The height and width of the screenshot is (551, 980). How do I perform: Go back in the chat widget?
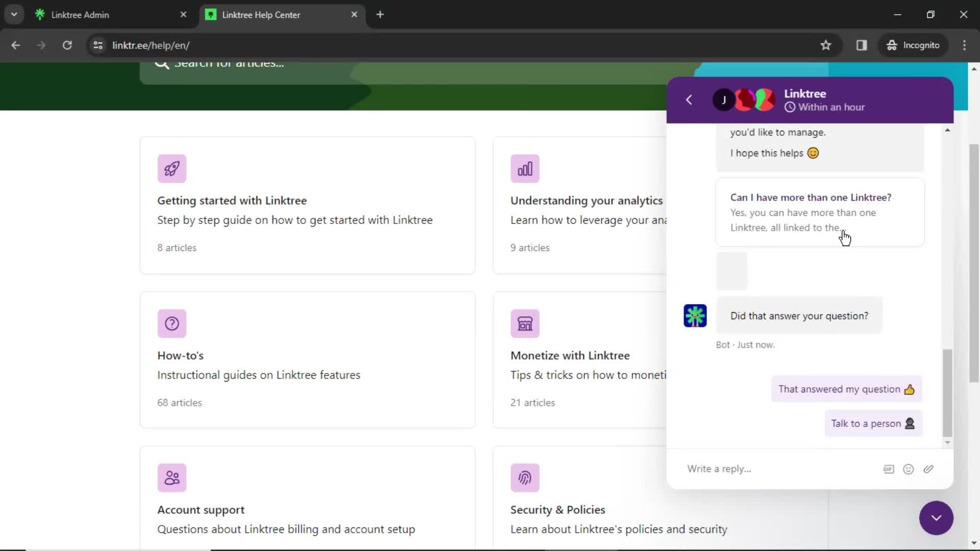pos(689,99)
